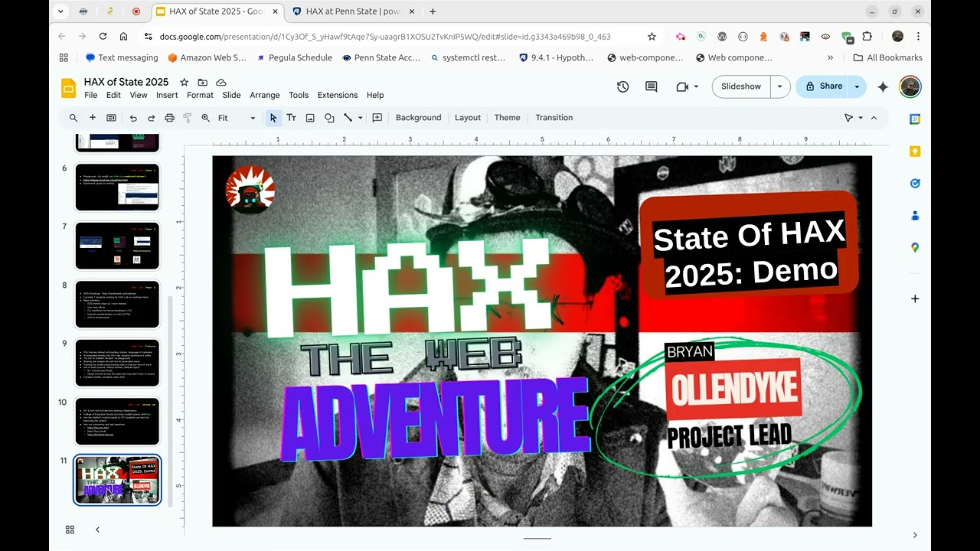Open the Extensions menu
980x551 pixels.
[338, 95]
